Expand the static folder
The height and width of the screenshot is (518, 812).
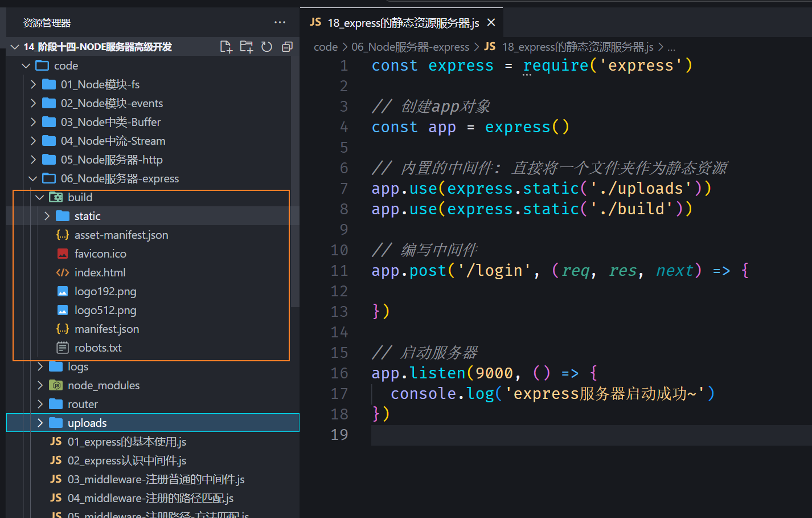(x=87, y=216)
